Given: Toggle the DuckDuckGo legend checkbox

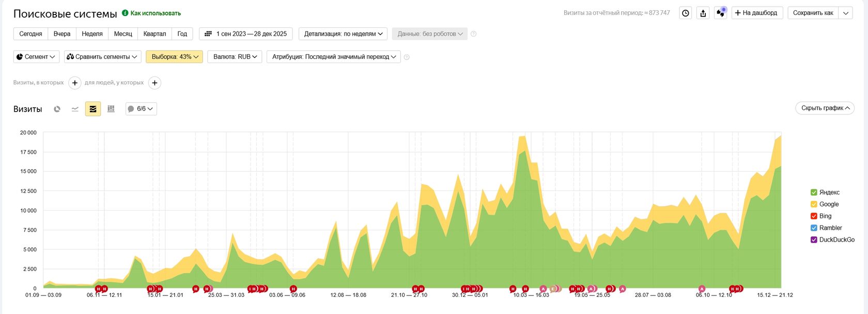Looking at the screenshot, I should 814,240.
